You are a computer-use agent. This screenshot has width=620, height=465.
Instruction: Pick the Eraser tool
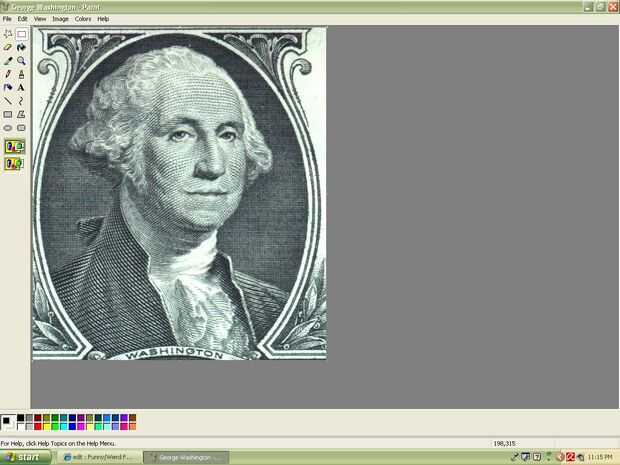8,47
